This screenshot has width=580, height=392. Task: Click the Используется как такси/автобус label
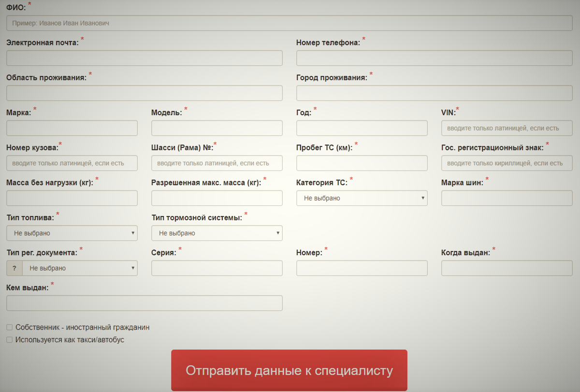pyautogui.click(x=70, y=340)
